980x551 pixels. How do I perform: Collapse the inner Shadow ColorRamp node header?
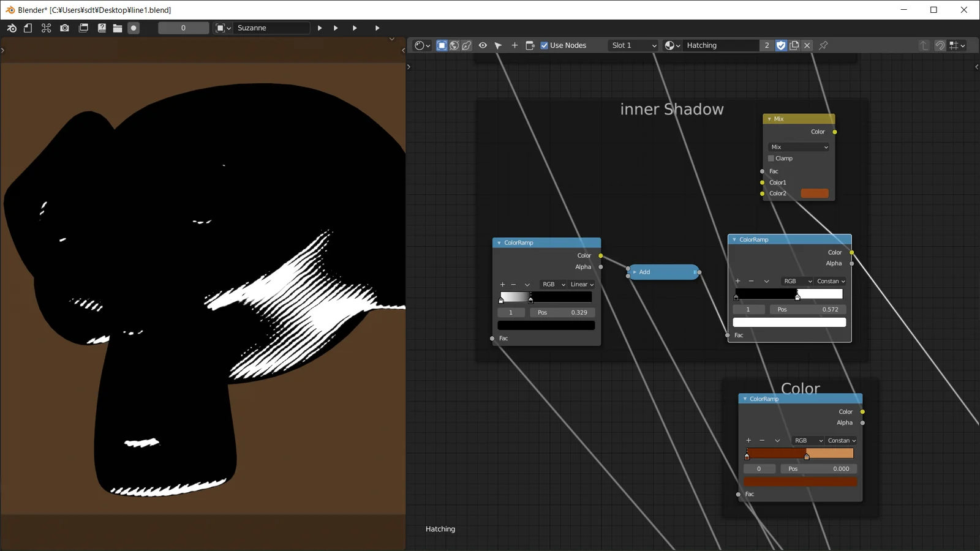(x=499, y=242)
